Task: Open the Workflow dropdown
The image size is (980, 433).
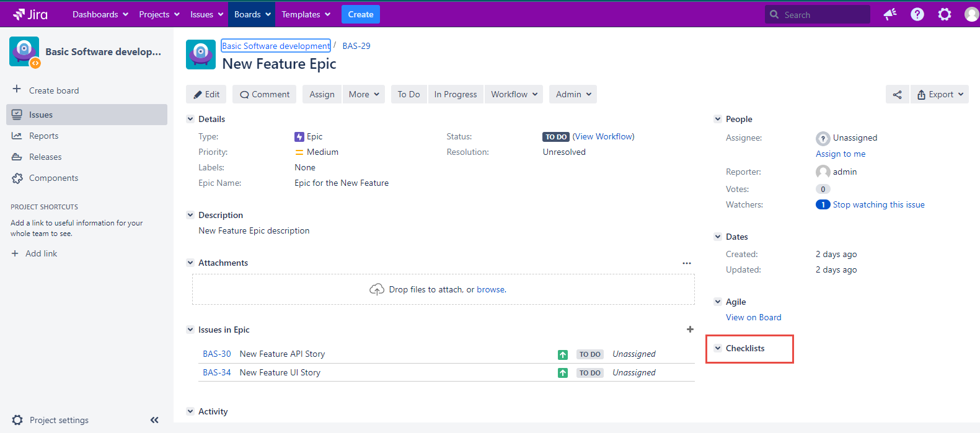Action: [x=514, y=95]
